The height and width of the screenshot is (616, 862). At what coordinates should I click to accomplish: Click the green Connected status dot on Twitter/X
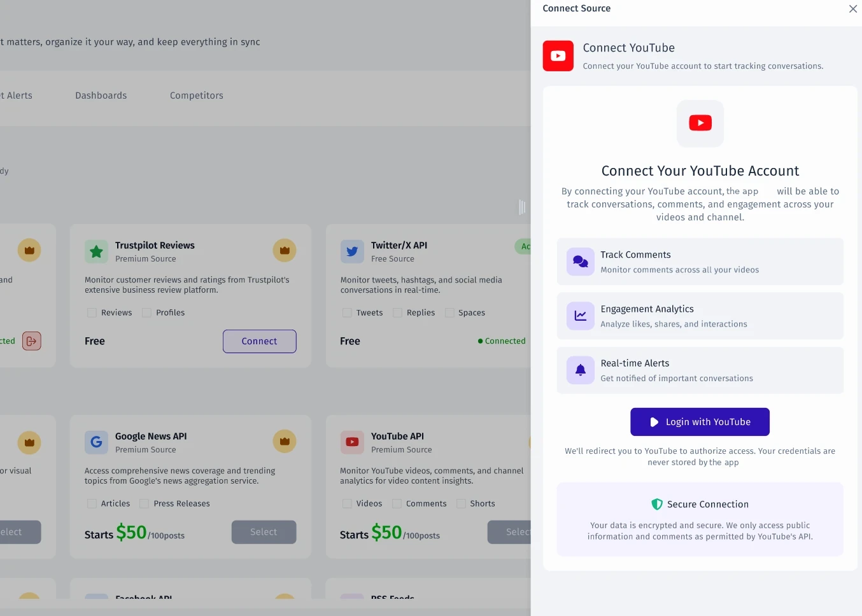point(481,341)
